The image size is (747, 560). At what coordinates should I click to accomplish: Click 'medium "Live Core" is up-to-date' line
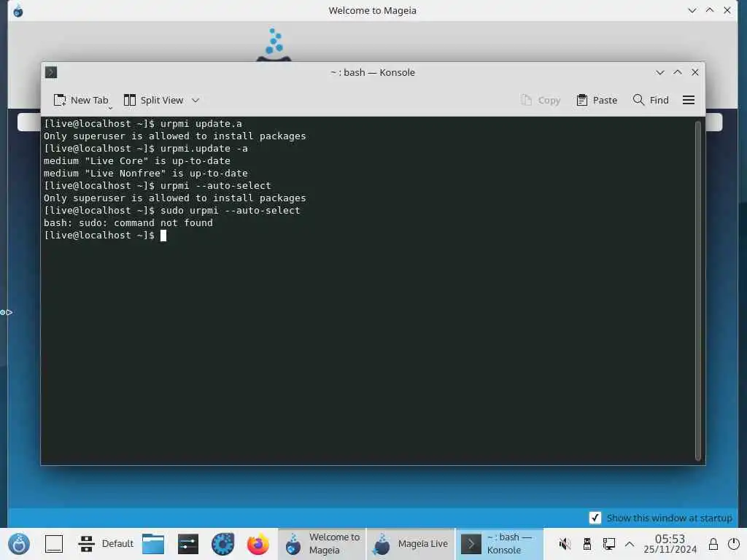137,161
